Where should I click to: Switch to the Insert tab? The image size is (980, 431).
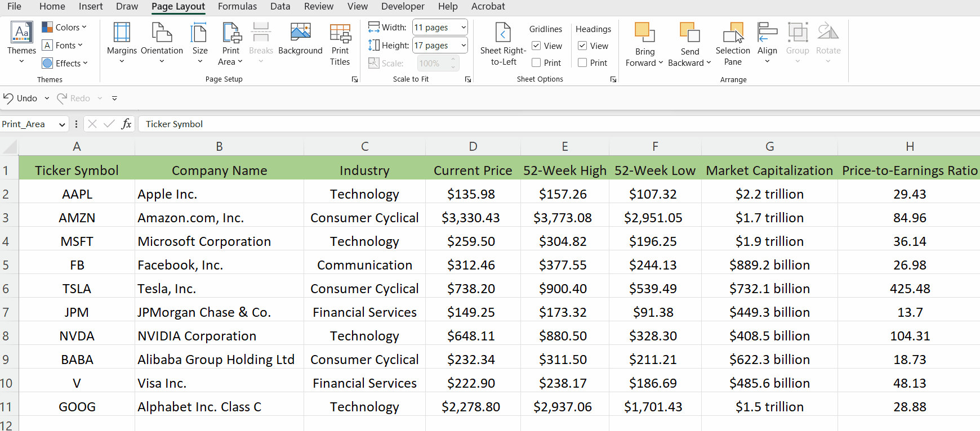pyautogui.click(x=91, y=6)
